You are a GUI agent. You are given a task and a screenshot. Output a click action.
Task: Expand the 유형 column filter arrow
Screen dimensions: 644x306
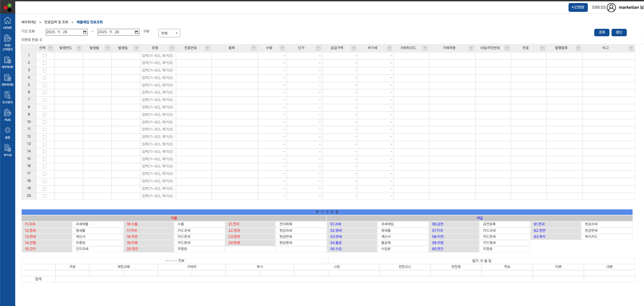click(x=172, y=48)
